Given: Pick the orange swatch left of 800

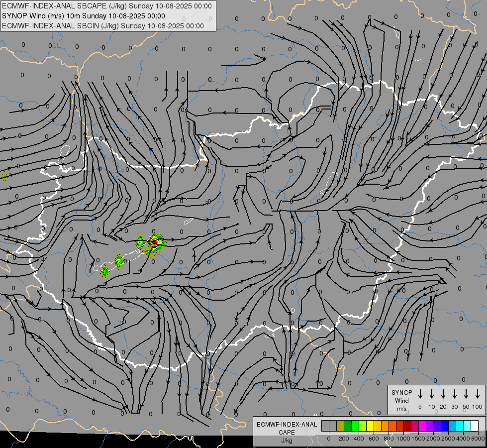Looking at the screenshot, I should pyautogui.click(x=385, y=426).
